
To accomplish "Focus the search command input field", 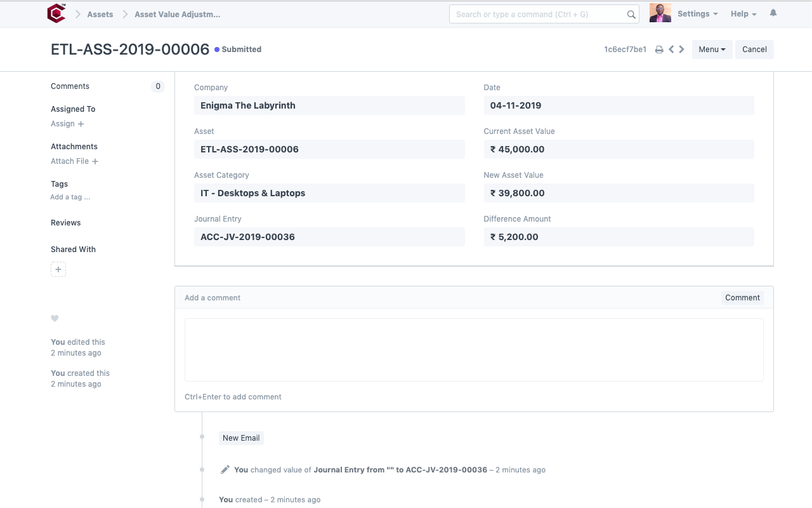I will coord(536,15).
